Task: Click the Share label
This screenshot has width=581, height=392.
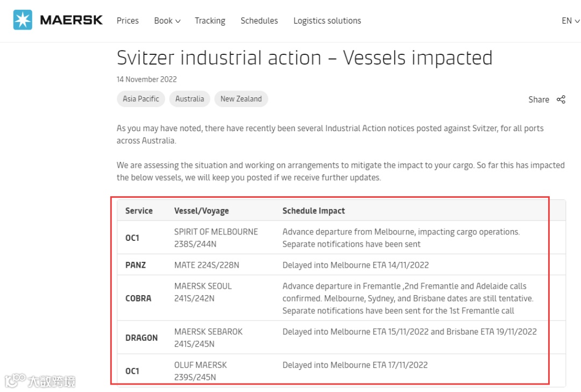Action: pyautogui.click(x=539, y=99)
